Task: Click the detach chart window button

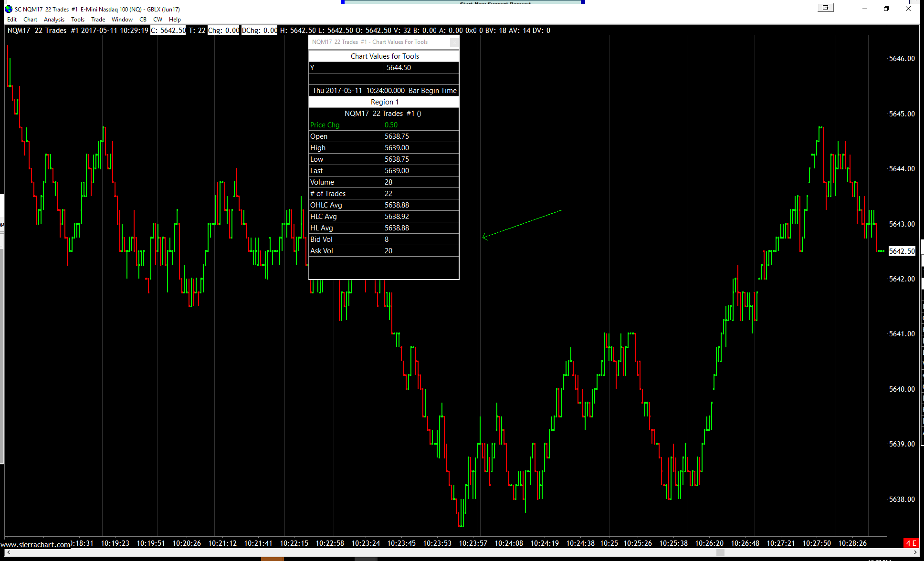Action: point(825,8)
